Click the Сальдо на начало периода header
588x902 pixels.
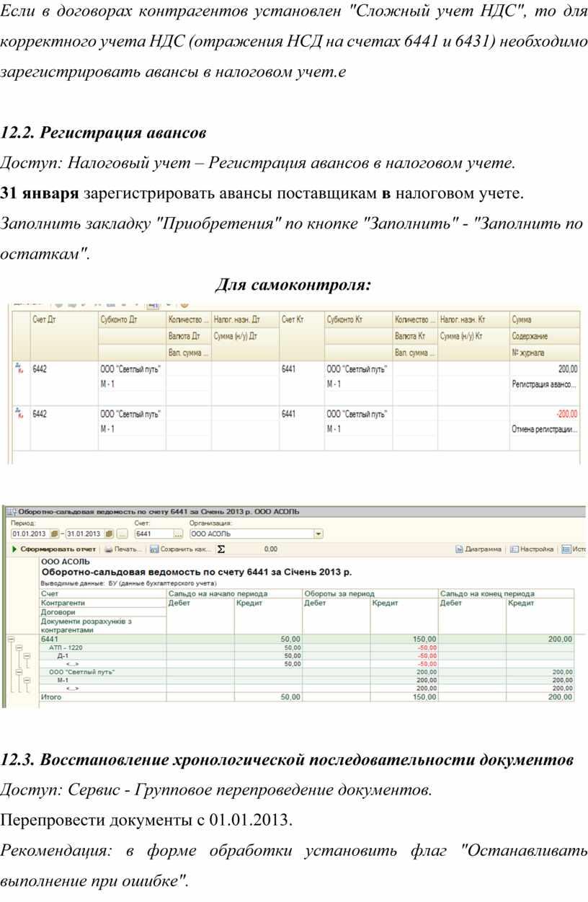[x=234, y=593]
